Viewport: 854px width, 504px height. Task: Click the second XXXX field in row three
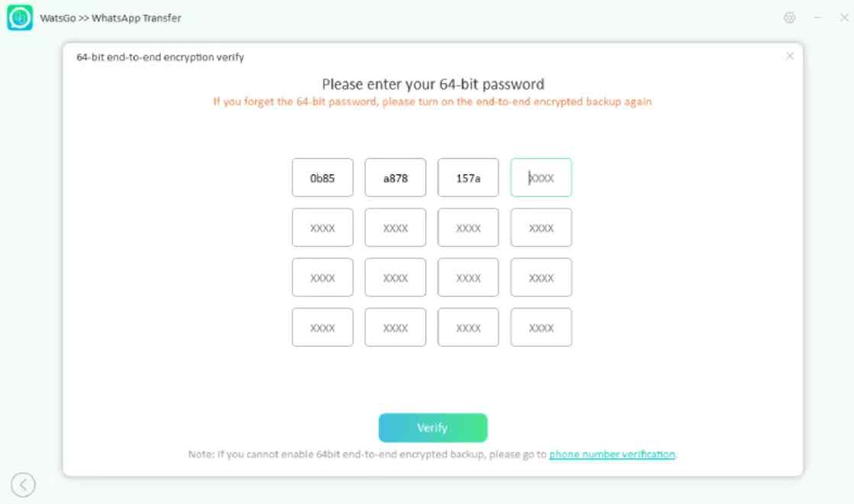(x=395, y=277)
